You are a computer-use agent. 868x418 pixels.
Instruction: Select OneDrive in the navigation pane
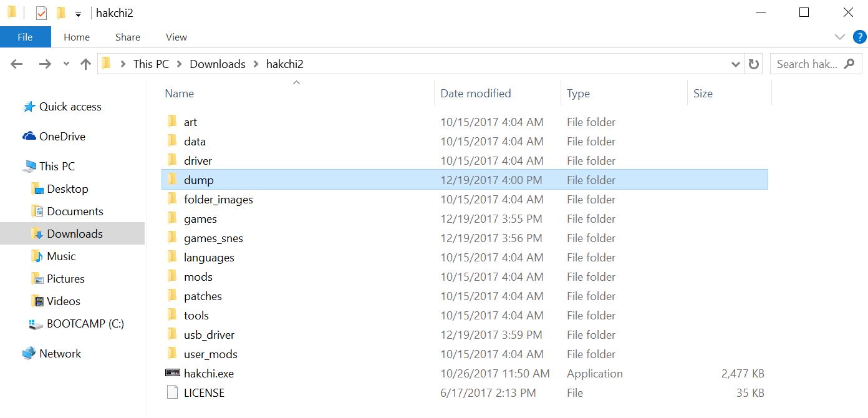click(62, 137)
